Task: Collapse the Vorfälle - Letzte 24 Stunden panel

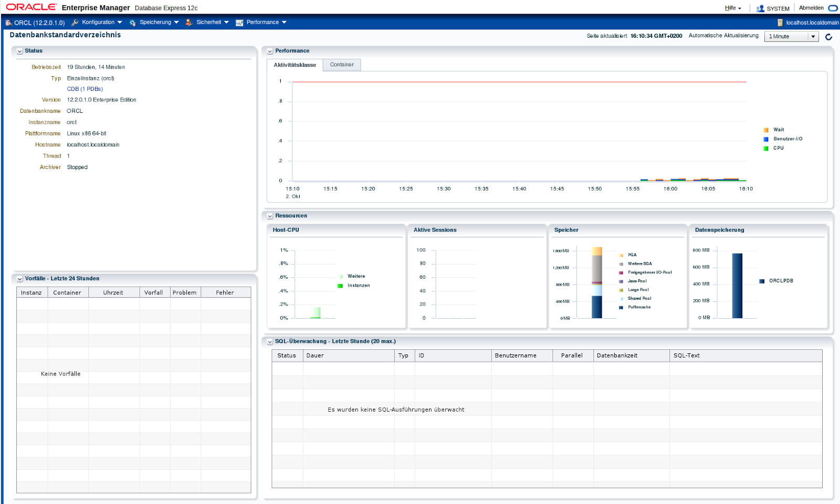Action: pos(19,278)
